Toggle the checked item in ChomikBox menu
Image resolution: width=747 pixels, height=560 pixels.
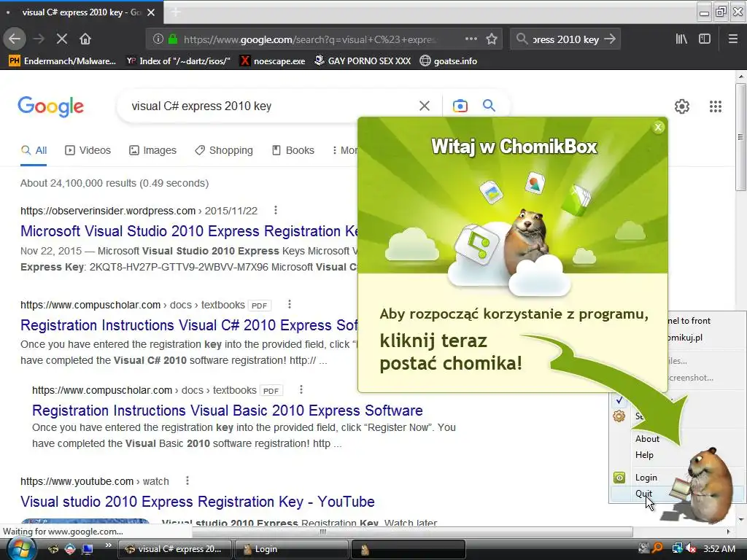pyautogui.click(x=619, y=400)
